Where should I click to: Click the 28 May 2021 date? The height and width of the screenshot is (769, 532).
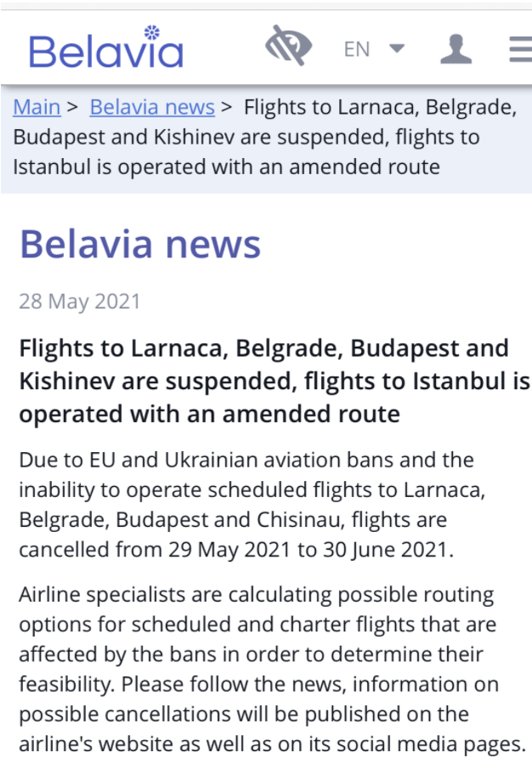(x=80, y=301)
